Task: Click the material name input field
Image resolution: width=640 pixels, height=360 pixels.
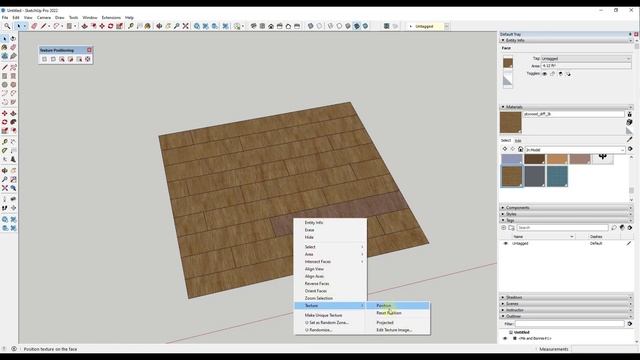Action: [573, 114]
